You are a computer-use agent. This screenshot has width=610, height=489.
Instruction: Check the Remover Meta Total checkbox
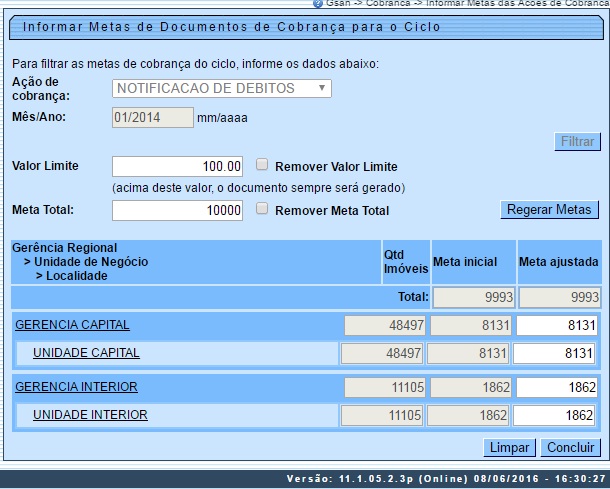[x=262, y=209]
